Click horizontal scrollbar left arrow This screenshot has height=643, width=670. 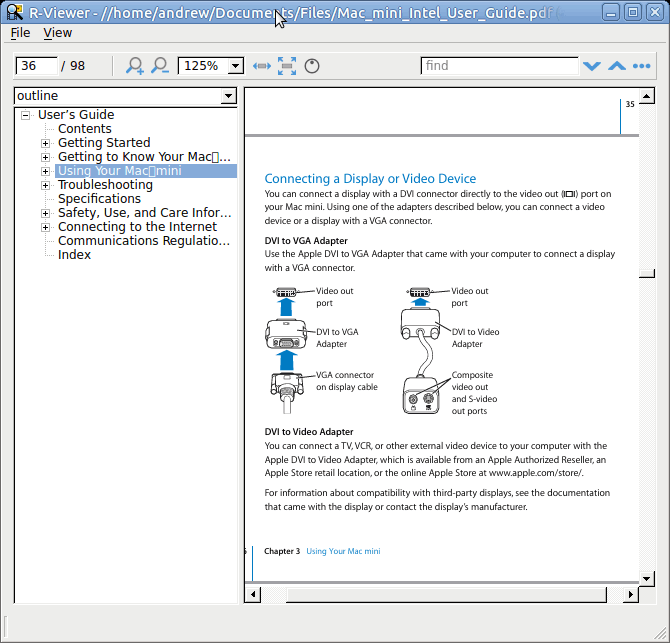pyautogui.click(x=253, y=594)
